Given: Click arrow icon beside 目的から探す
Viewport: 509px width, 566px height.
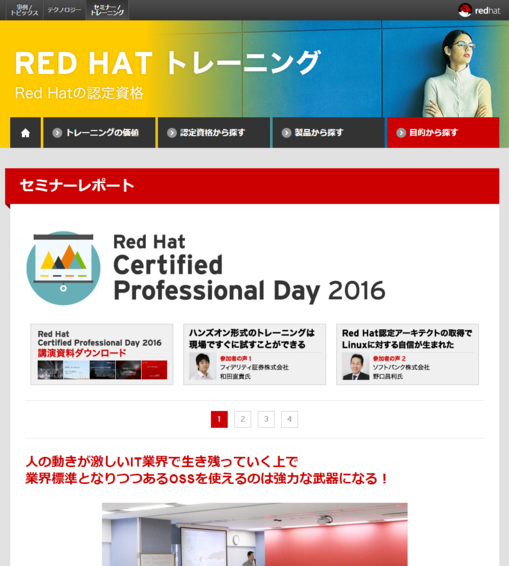Looking at the screenshot, I should coord(401,133).
